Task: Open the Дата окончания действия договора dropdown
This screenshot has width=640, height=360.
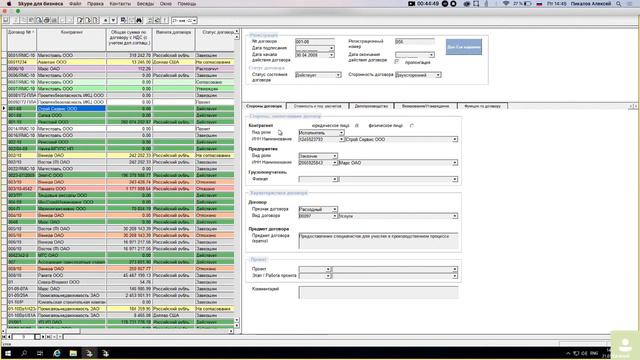Action: (431, 55)
